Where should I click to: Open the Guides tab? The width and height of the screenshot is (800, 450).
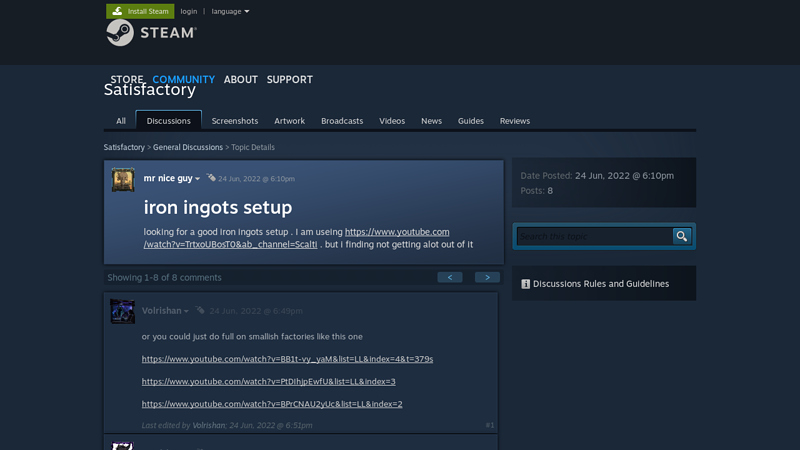[x=471, y=121]
